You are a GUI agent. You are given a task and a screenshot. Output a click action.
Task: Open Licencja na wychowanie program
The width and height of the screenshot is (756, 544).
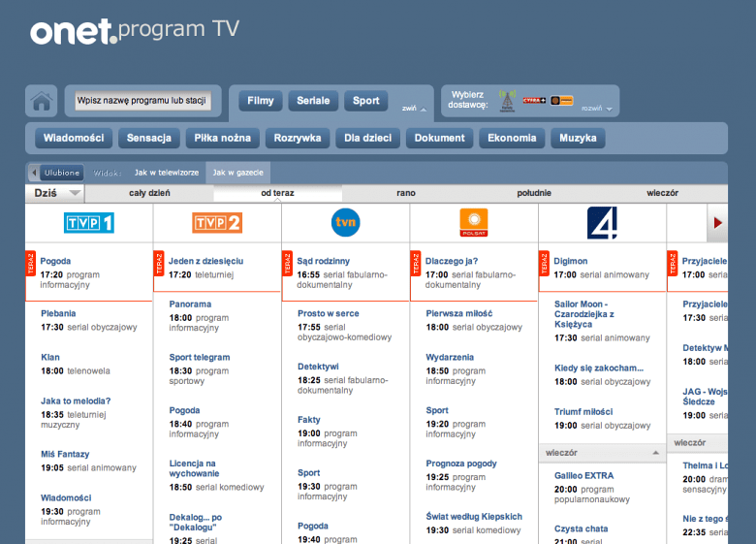(194, 468)
